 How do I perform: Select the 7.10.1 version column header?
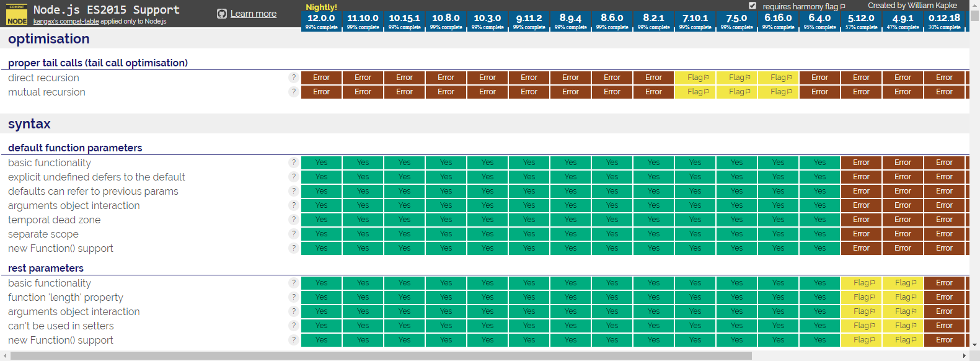[695, 21]
